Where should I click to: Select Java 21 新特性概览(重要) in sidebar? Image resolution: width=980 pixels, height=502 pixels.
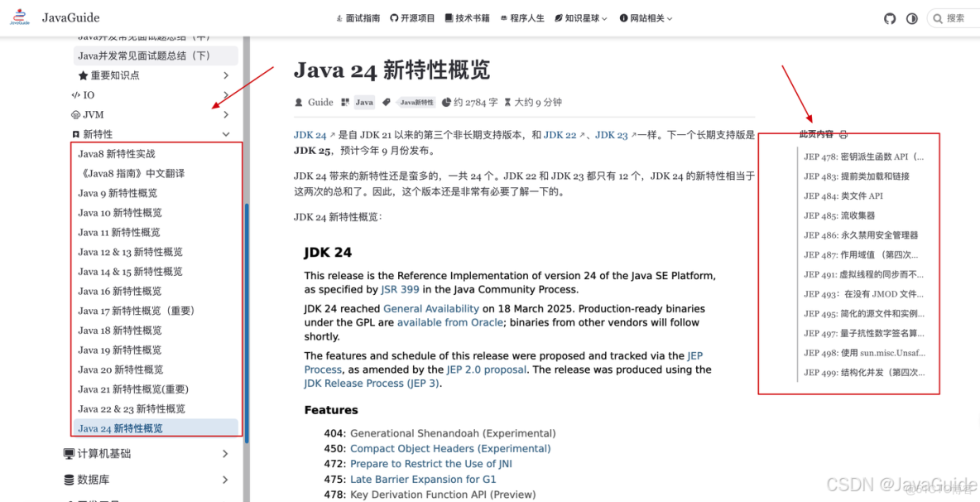point(134,389)
